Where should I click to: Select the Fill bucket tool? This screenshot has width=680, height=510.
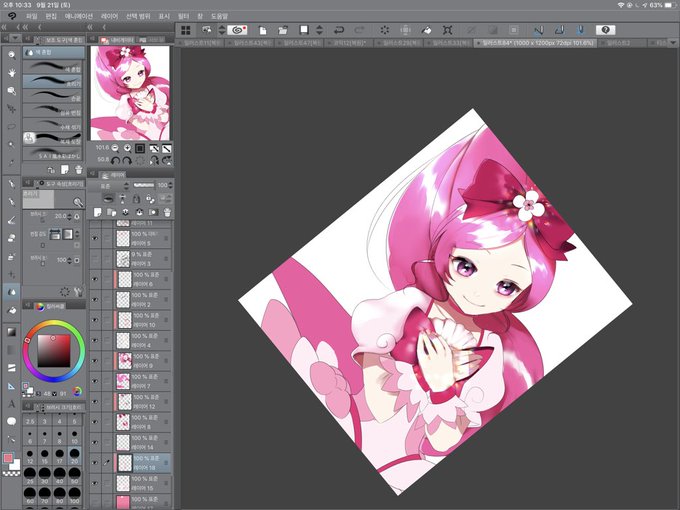pos(12,311)
